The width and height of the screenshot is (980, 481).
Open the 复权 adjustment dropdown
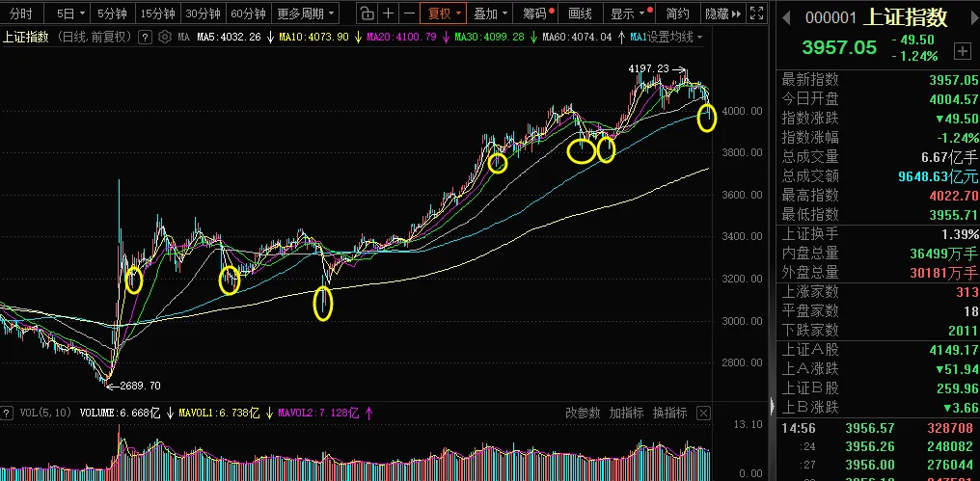click(444, 13)
